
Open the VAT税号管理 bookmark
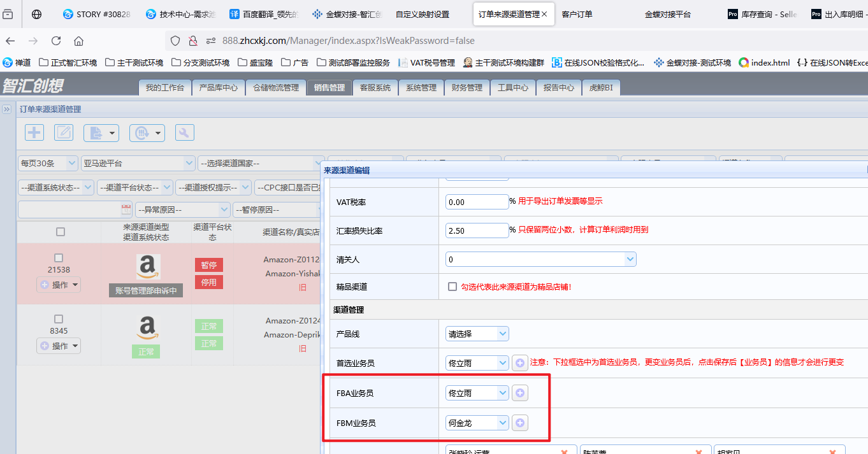tap(426, 62)
